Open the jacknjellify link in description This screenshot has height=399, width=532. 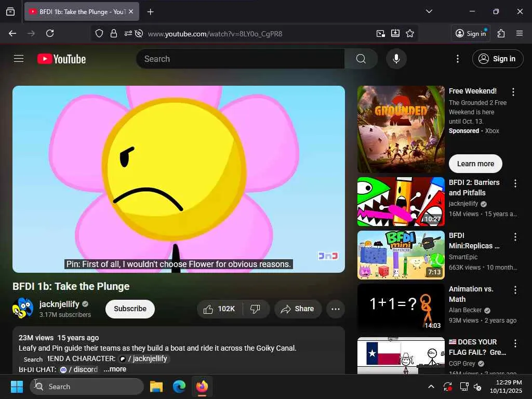(x=144, y=358)
